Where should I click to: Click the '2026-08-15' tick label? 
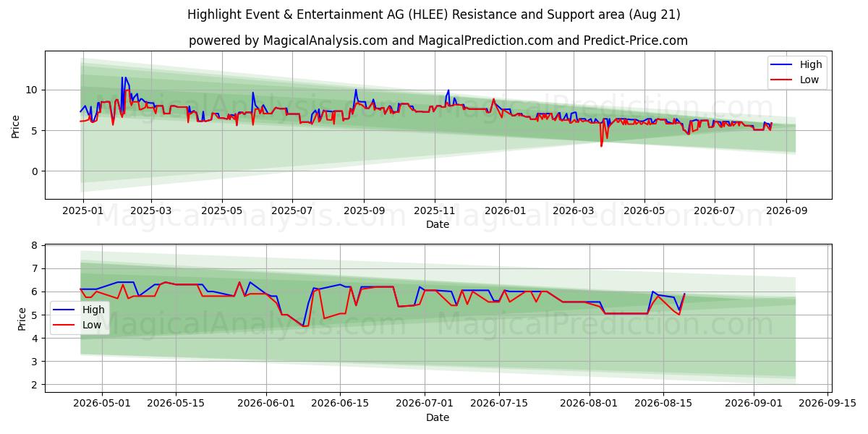point(664,403)
